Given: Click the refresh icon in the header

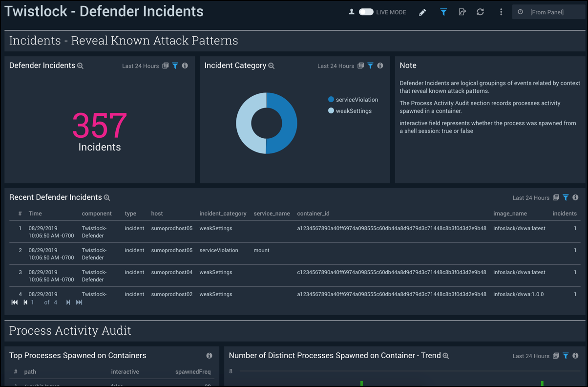Looking at the screenshot, I should pos(480,12).
